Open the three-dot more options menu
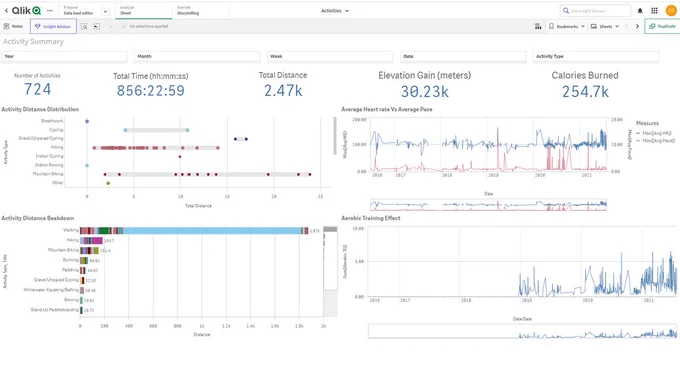 50,10
